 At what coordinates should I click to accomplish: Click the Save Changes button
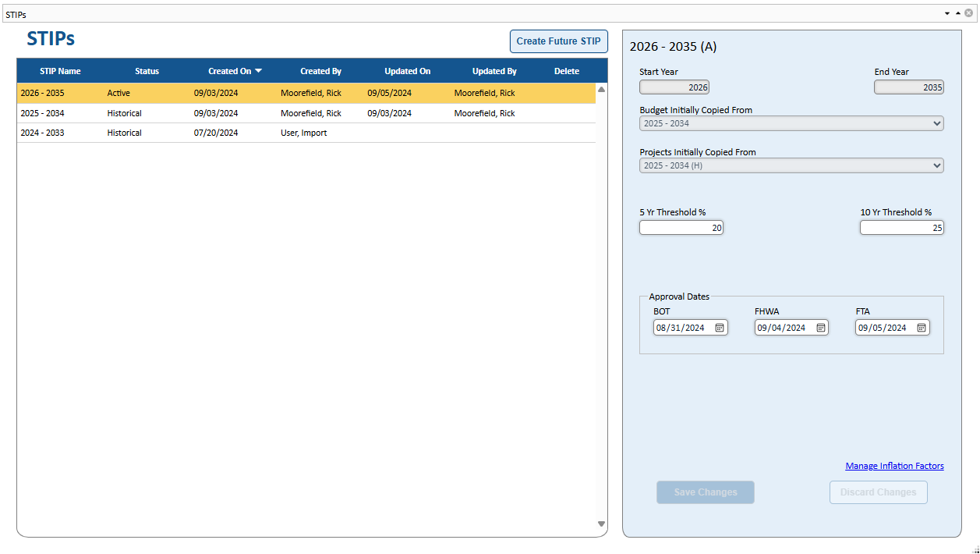[706, 492]
